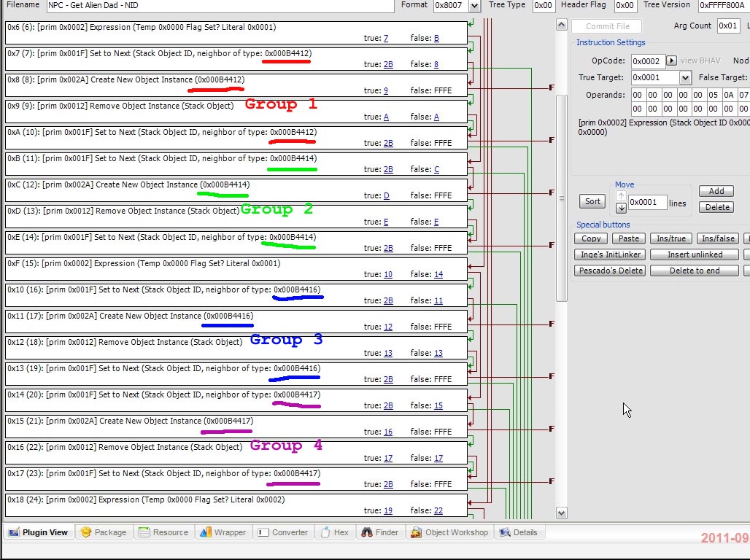
Task: Follow true target link 2B on line 0x7
Action: [x=388, y=64]
